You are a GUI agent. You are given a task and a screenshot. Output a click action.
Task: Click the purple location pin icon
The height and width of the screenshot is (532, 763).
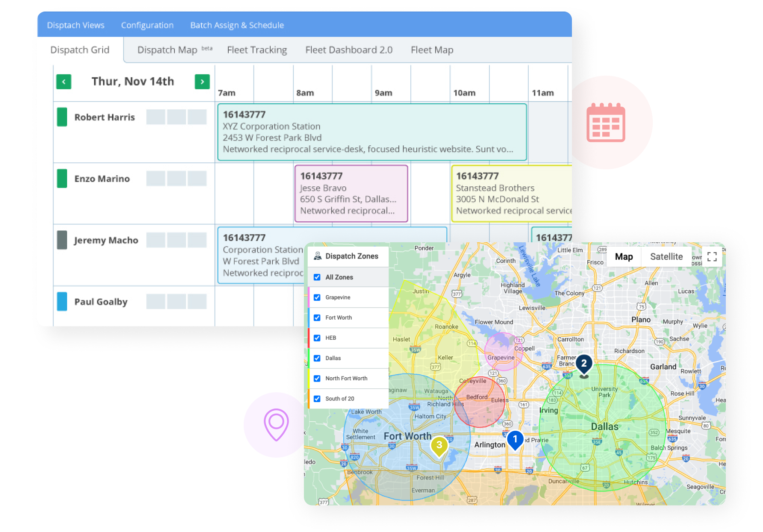click(276, 424)
